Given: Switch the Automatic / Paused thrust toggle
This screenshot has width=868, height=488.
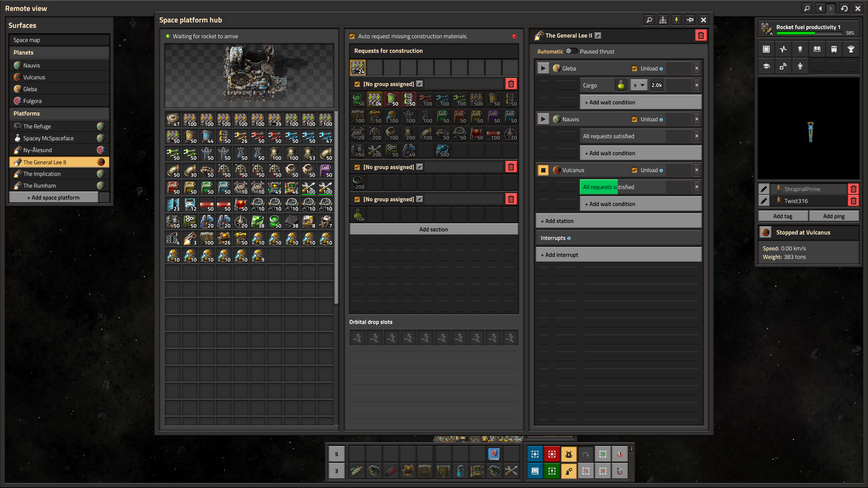Looking at the screenshot, I should pos(571,51).
